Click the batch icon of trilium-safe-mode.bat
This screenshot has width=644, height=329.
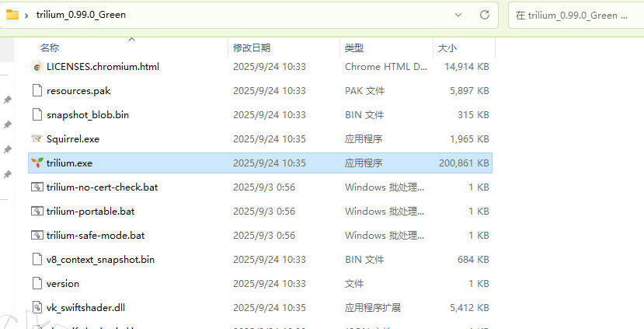pyautogui.click(x=37, y=235)
